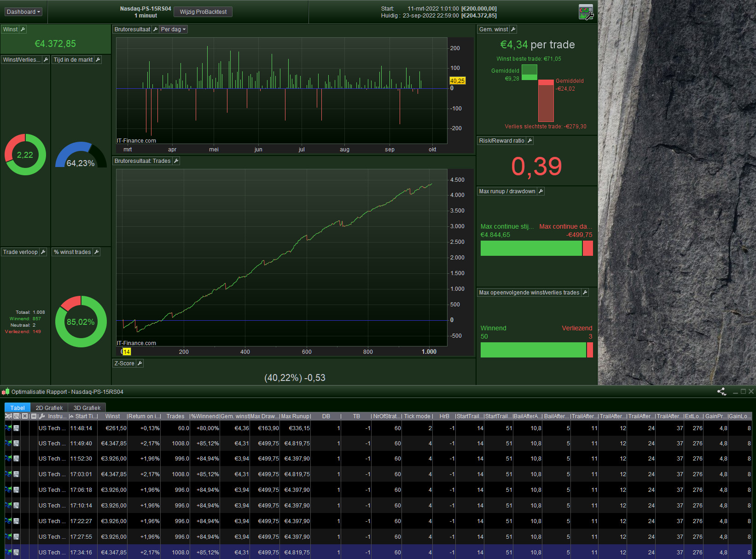Click the Tick mode column header
This screenshot has width=756, height=559.
[x=417, y=416]
